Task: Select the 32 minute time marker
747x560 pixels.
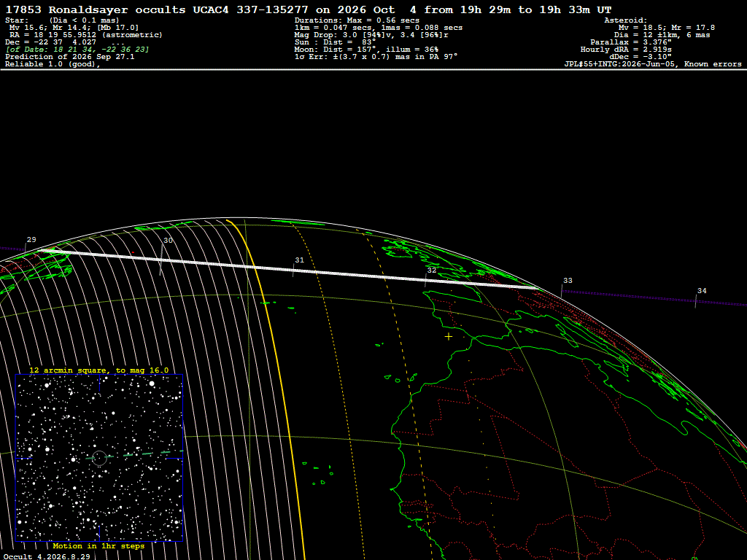Action: pyautogui.click(x=432, y=270)
